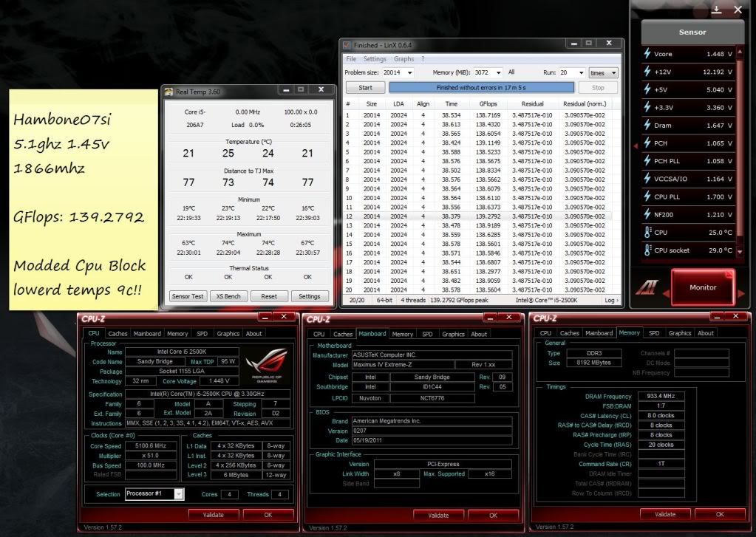Click the PCH voltage lightning bolt icon
Screen dimensions: 756x537
click(x=647, y=143)
